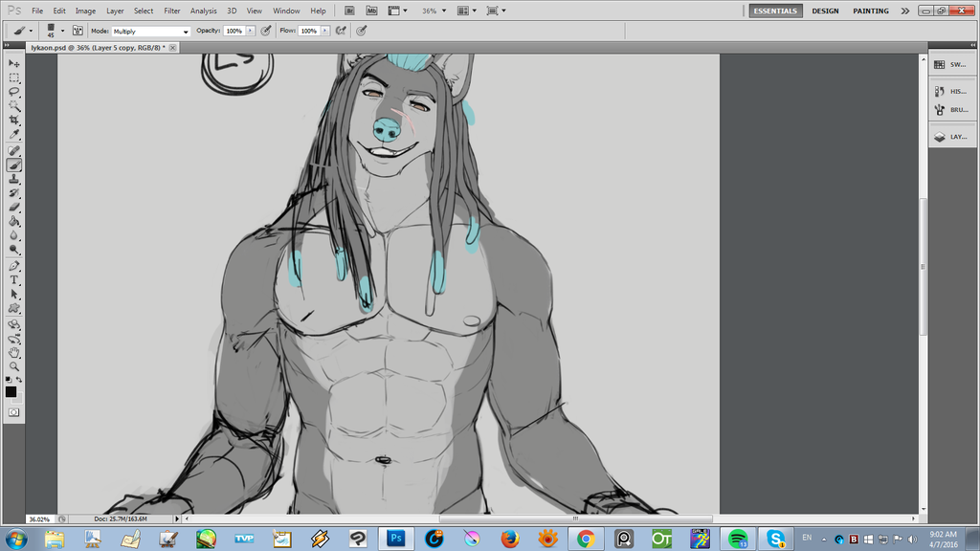Select the Clone Stamp tool
This screenshot has height=551, width=980.
pyautogui.click(x=14, y=179)
